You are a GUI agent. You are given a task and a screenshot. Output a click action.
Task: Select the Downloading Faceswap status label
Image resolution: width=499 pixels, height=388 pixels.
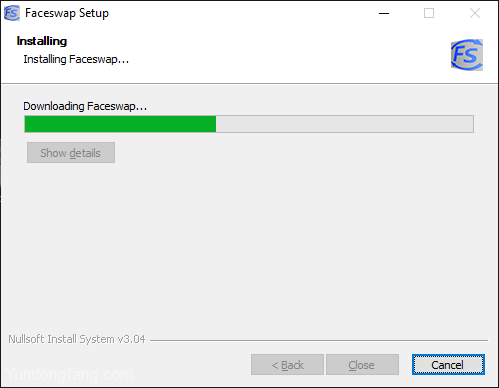[85, 106]
